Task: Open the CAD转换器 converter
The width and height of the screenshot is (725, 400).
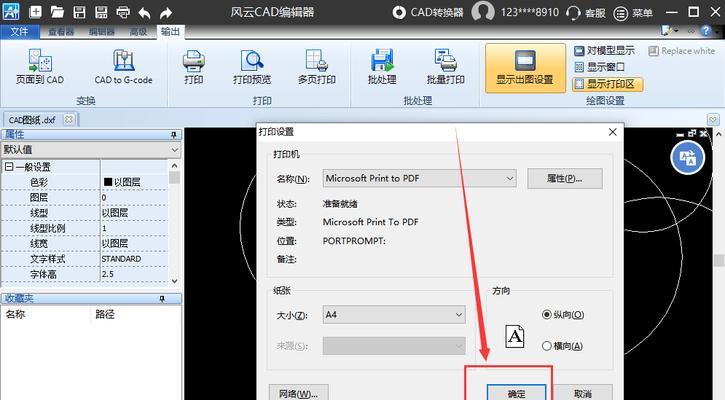Action: pos(428,12)
